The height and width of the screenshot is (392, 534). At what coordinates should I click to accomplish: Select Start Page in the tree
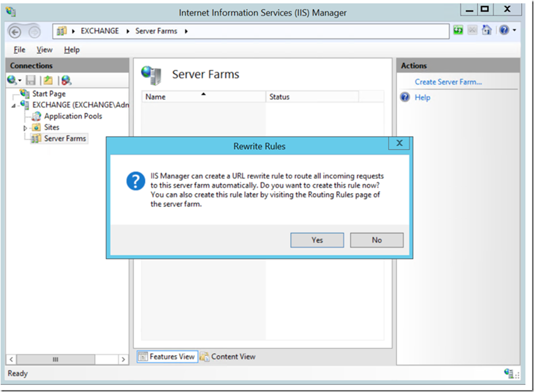pyautogui.click(x=49, y=94)
